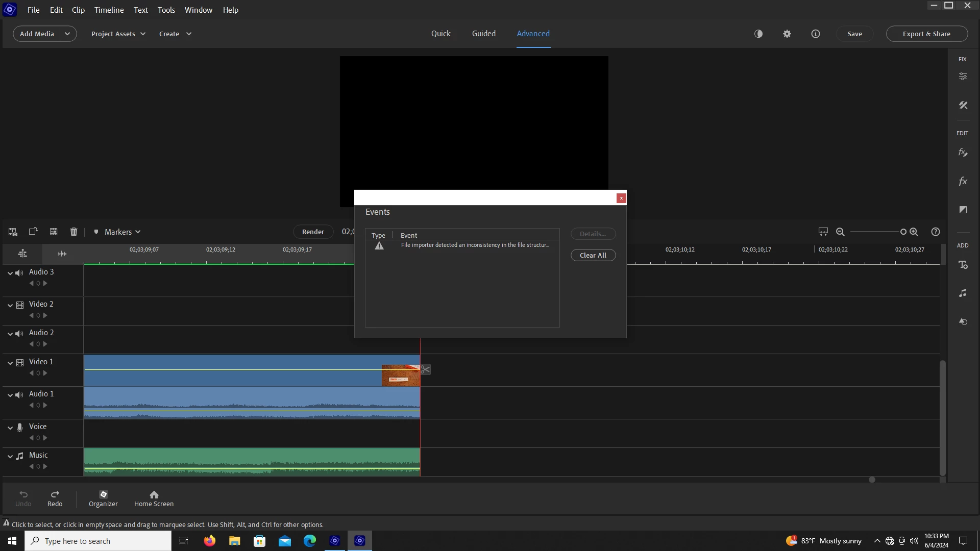
Task: Open the Adjustments panel icon under FIX
Action: 963,77
